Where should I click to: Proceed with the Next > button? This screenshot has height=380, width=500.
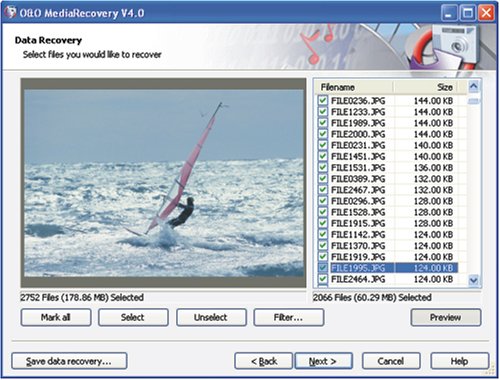click(323, 361)
